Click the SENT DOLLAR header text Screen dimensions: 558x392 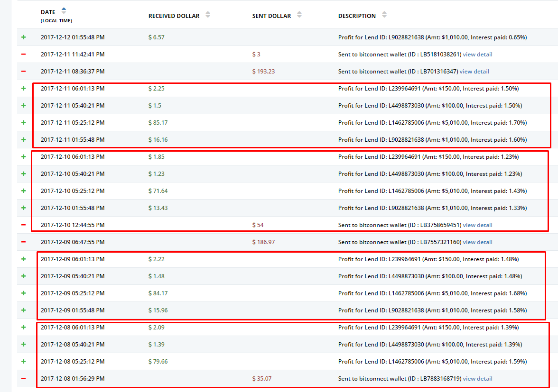(271, 16)
